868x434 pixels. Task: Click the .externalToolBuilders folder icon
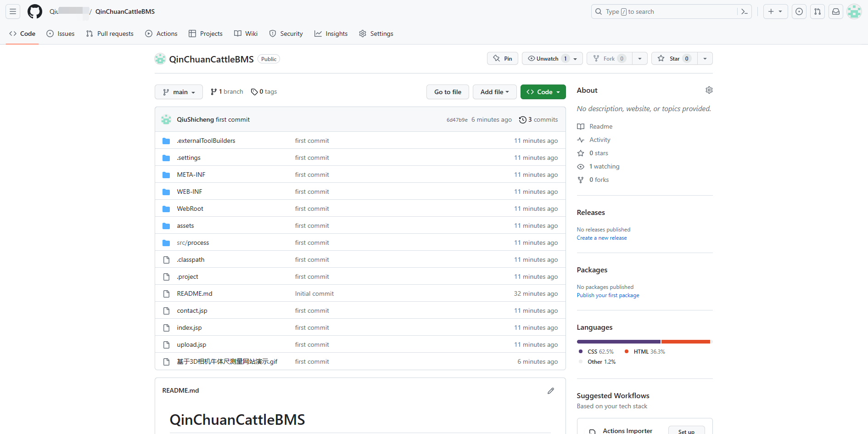pos(166,141)
